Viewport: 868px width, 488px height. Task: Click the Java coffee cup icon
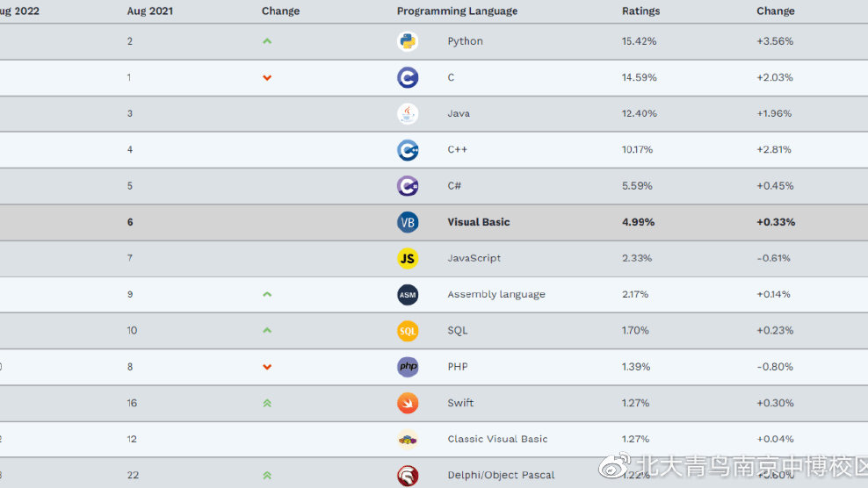click(408, 113)
